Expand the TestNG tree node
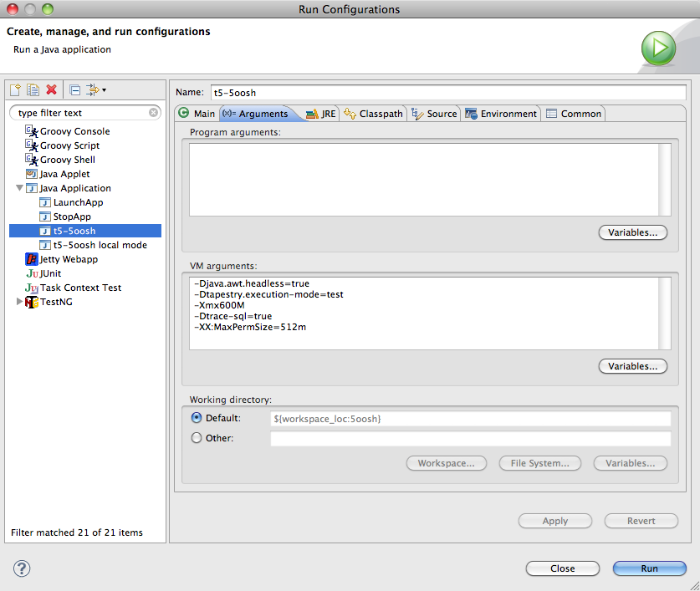 click(19, 302)
